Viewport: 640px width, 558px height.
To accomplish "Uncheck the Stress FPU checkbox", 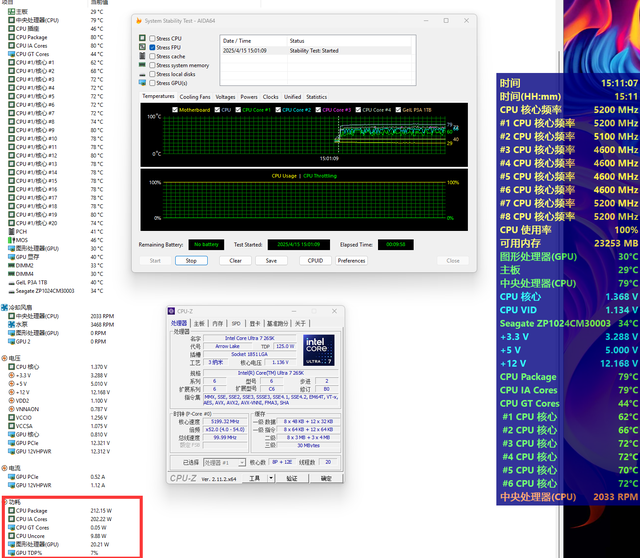I will tap(152, 47).
